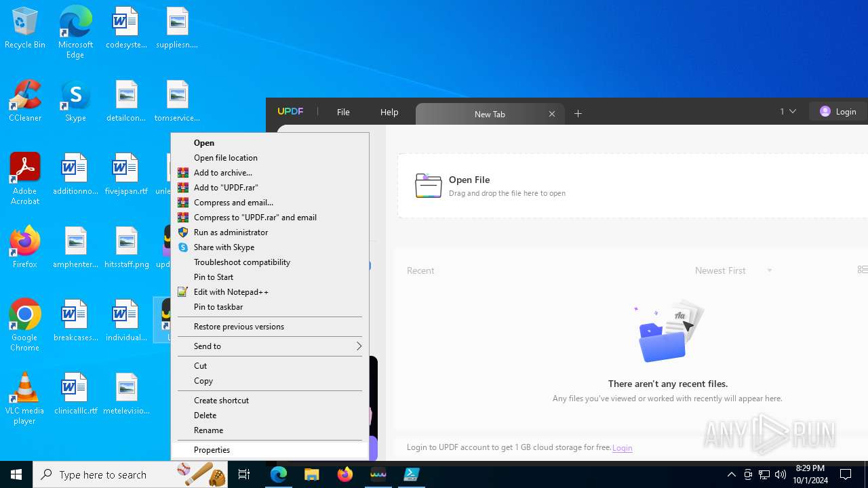The image size is (868, 488).
Task: Choose Cut from the context menu
Action: point(270,366)
